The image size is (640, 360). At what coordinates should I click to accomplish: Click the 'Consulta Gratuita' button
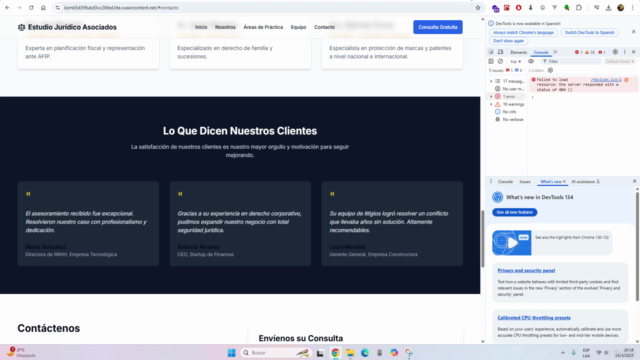pyautogui.click(x=438, y=27)
